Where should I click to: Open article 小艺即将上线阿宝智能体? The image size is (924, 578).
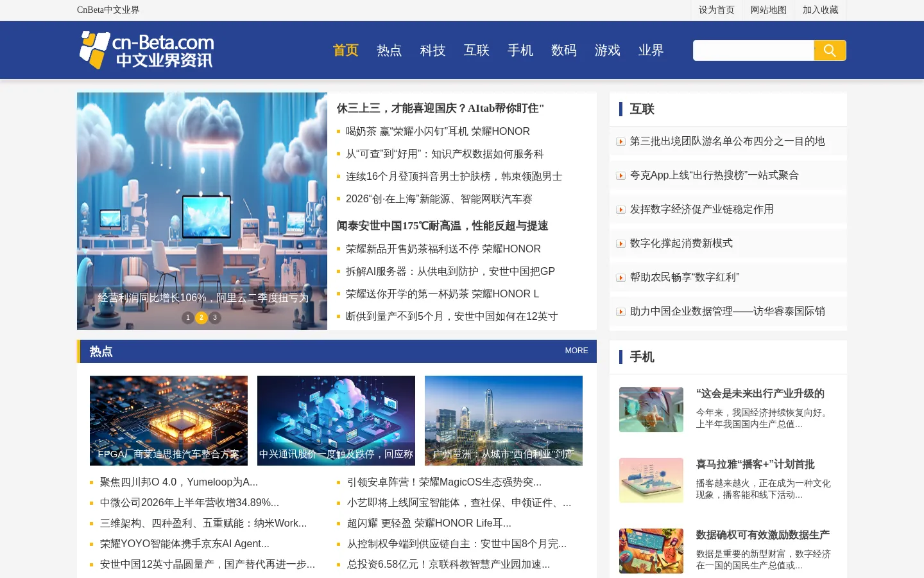[459, 503]
